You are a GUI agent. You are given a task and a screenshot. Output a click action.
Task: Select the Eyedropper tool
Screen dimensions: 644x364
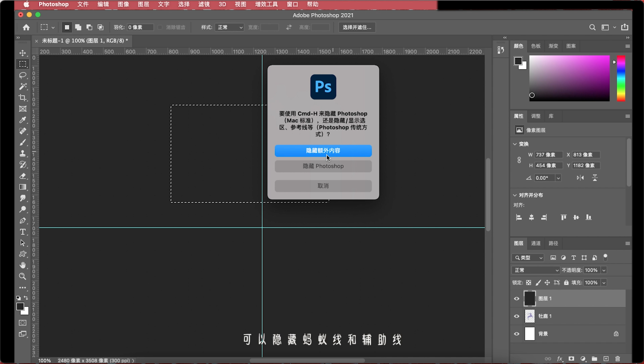coord(23,120)
